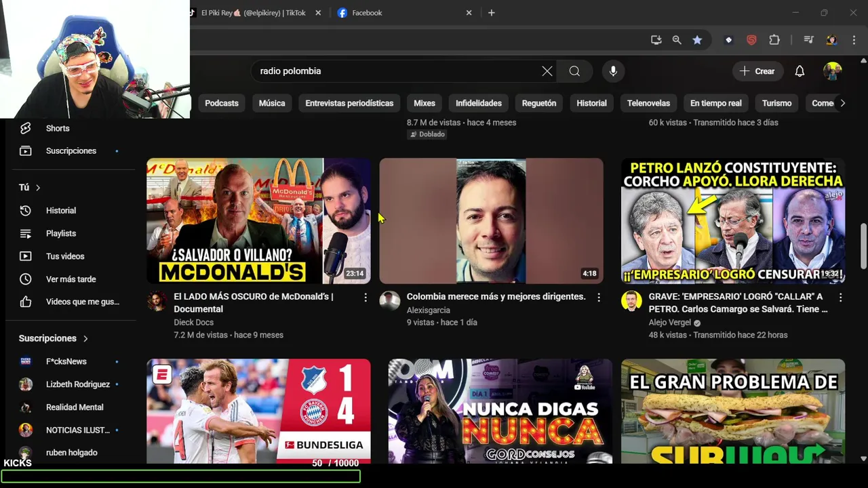The height and width of the screenshot is (488, 868).
Task: Select the Reguetón filter chip
Action: 539,103
